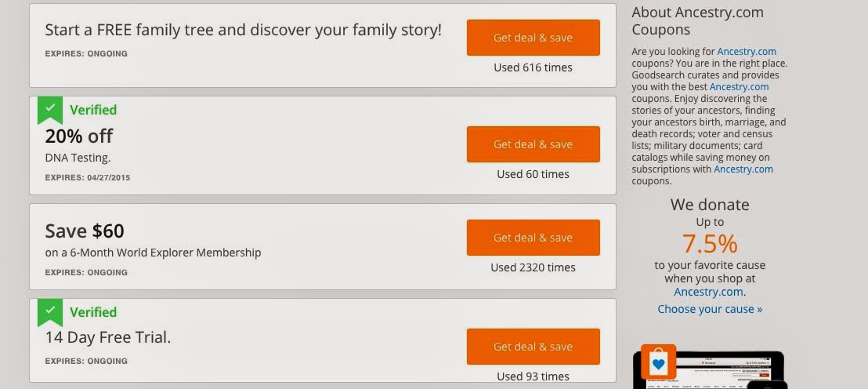
Task: Click the '14 Day Free Trial.' title
Action: tap(108, 337)
